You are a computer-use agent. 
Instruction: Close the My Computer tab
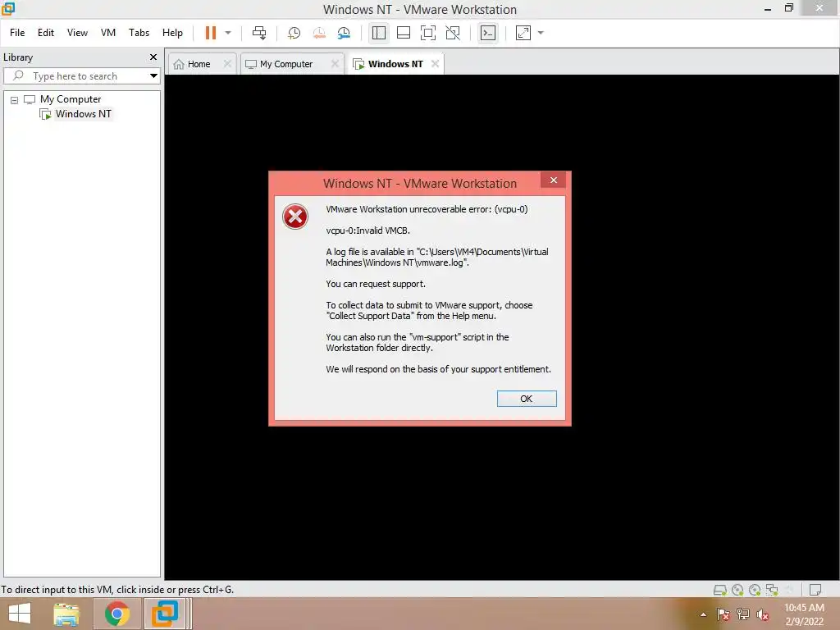point(335,64)
